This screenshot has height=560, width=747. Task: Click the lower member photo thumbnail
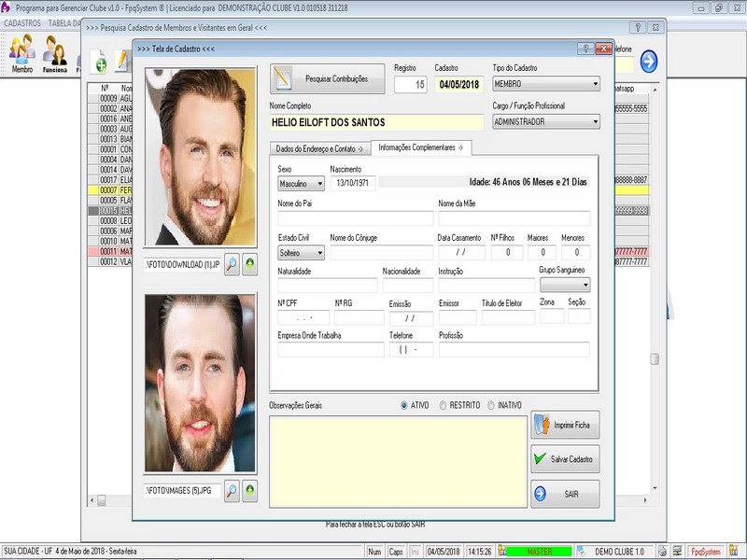point(200,383)
